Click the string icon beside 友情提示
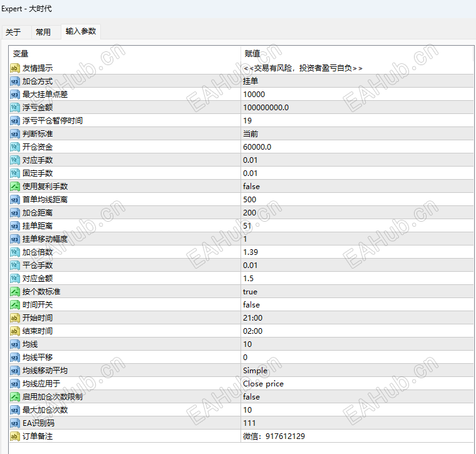Viewport: 476px width, 454px height. pos(15,68)
